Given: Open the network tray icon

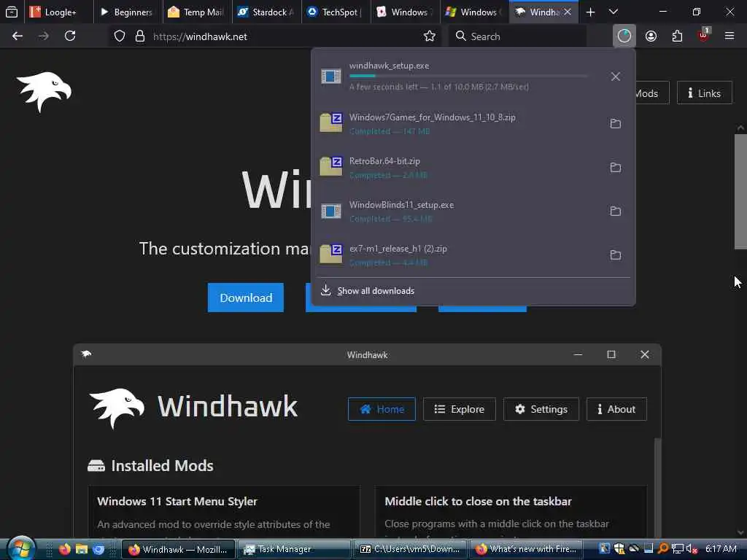Looking at the screenshot, I should tap(678, 549).
